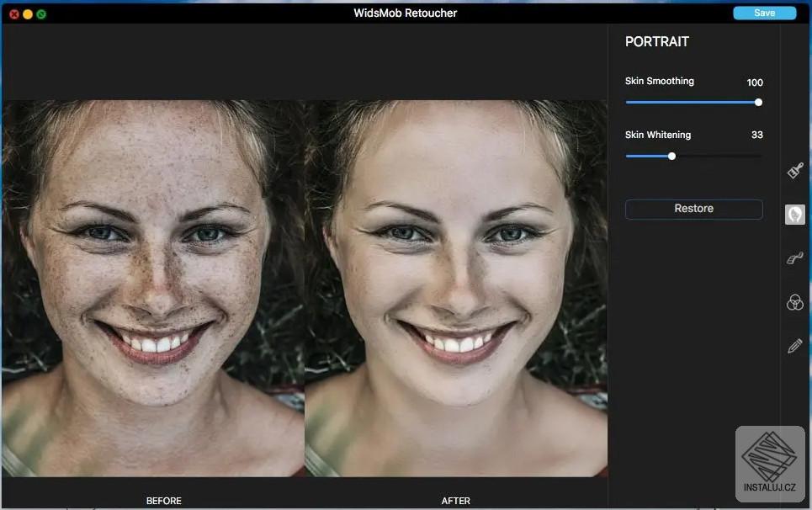This screenshot has width=812, height=510.
Task: Click the Skin Smoothing slider handle
Action: (756, 102)
